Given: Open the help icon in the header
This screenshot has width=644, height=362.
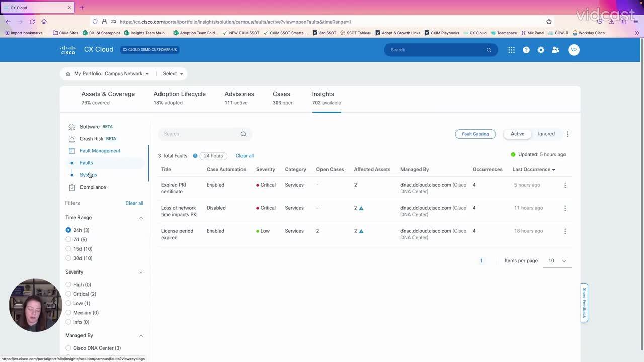Looking at the screenshot, I should point(526,49).
